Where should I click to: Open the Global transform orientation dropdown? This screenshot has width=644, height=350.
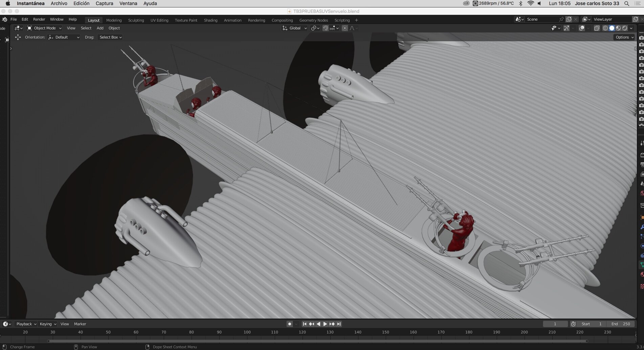[294, 28]
